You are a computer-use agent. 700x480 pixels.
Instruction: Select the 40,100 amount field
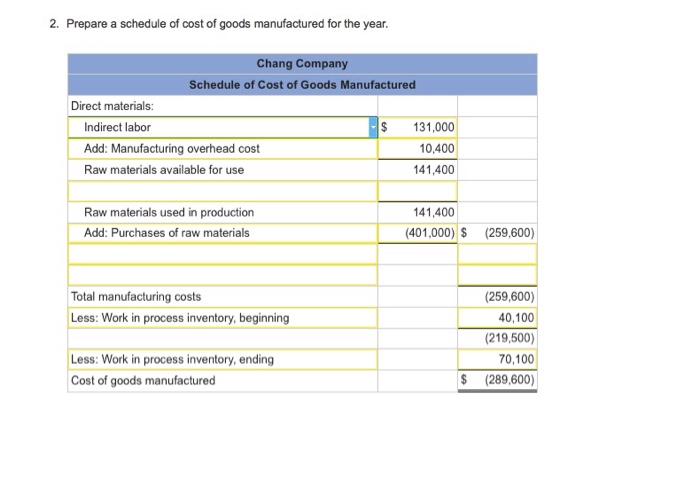(498, 317)
